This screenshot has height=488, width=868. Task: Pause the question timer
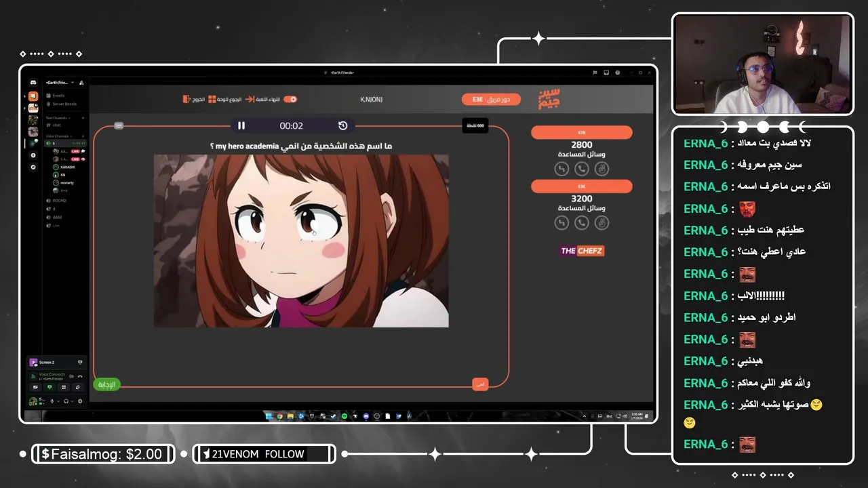(241, 125)
